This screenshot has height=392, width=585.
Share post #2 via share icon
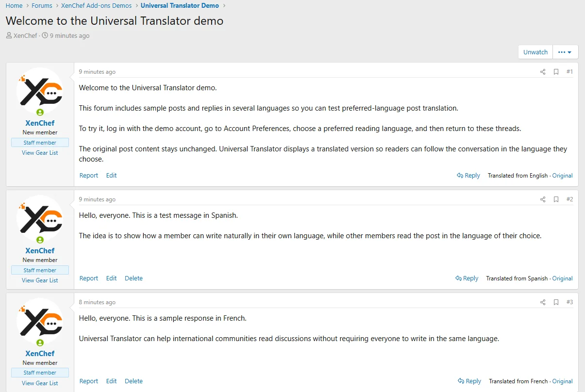pos(543,199)
